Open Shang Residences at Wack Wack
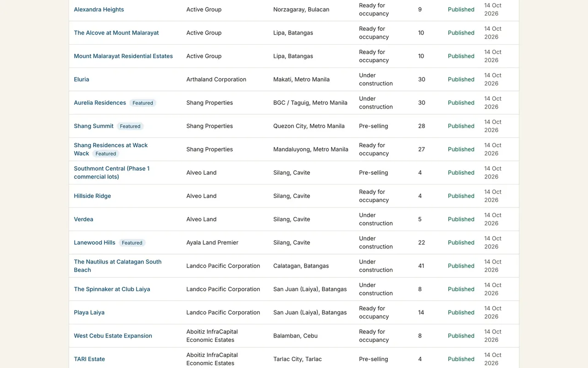This screenshot has width=588, height=368. pyautogui.click(x=111, y=149)
